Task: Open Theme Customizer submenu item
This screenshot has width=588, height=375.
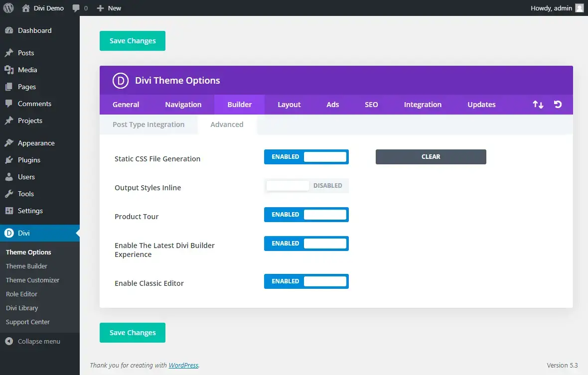Action: pyautogui.click(x=32, y=280)
